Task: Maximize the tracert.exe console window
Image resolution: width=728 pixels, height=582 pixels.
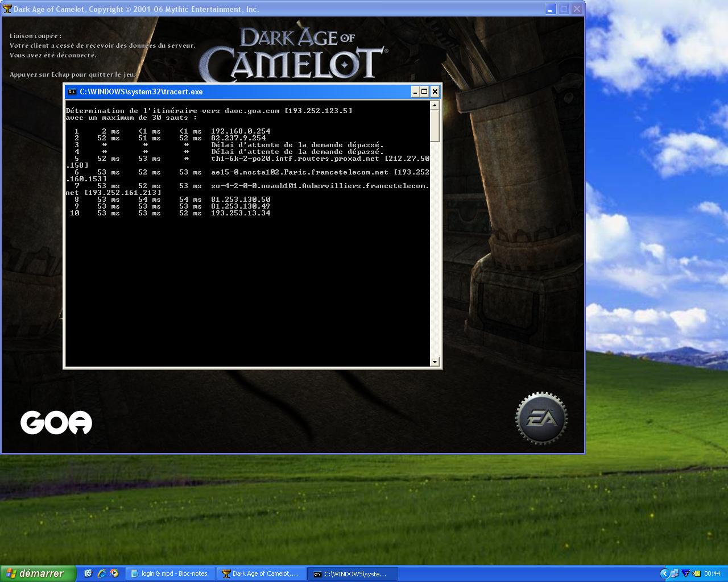Action: [424, 92]
